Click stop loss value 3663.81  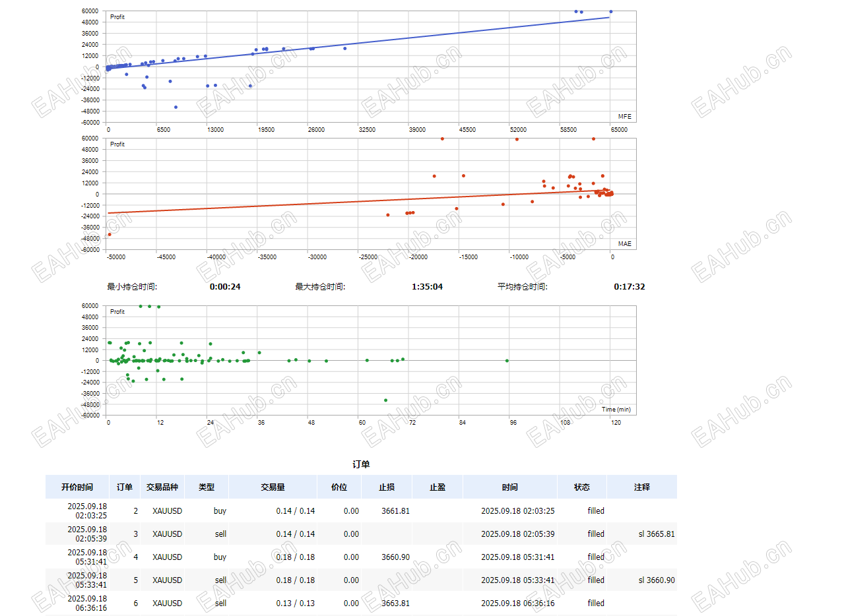tap(395, 603)
